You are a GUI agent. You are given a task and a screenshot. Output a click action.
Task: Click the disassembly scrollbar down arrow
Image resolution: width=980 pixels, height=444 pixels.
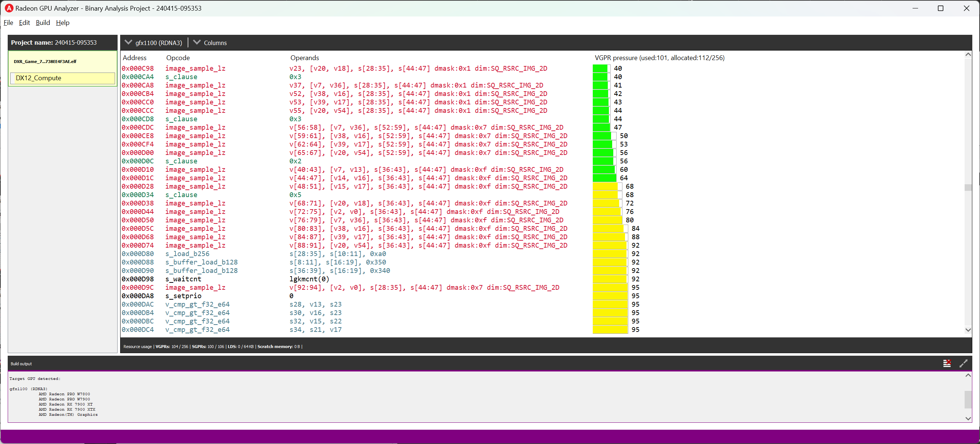coord(968,330)
